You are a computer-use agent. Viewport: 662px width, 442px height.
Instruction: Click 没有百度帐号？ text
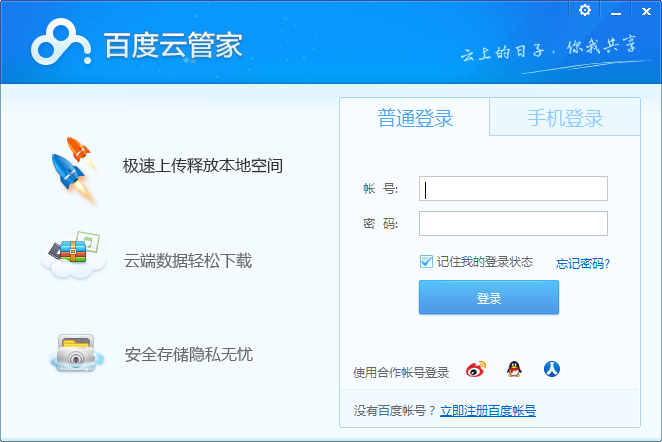(396, 410)
